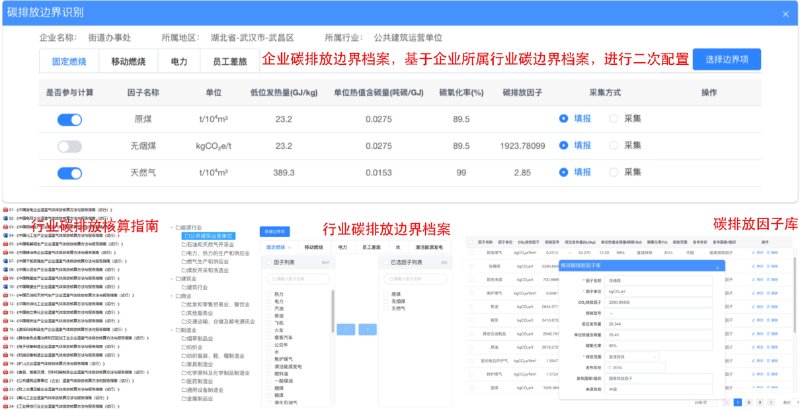This screenshot has width=800, height=411.
Task: Click the 固定燃烧 tab
Action: tap(69, 61)
